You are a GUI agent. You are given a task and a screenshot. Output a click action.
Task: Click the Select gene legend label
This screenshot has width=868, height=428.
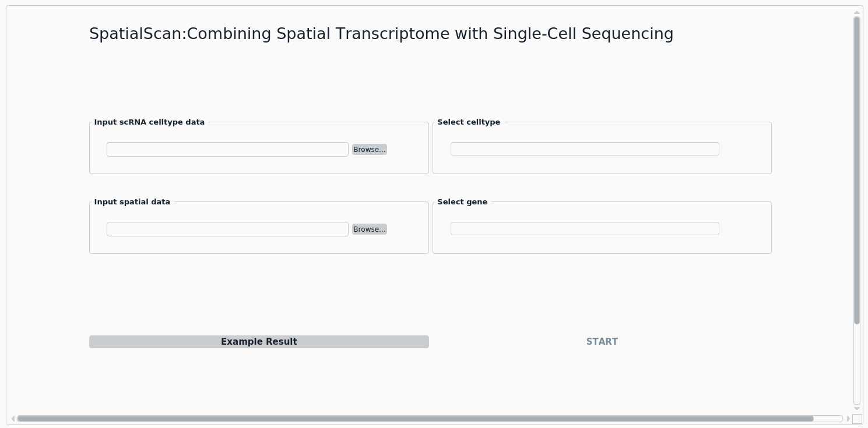click(x=462, y=202)
